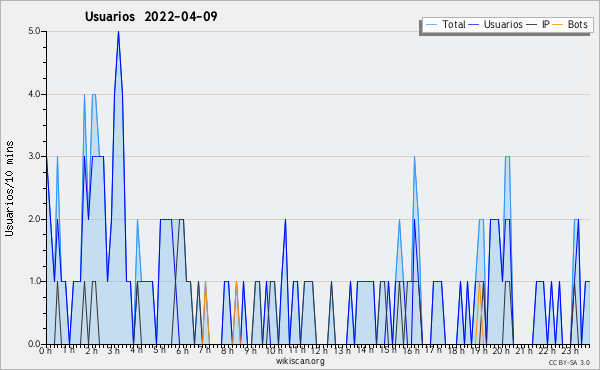Viewport: 600px width, 370px height.
Task: Click the '6 h' x-axis label
Action: pos(182,351)
